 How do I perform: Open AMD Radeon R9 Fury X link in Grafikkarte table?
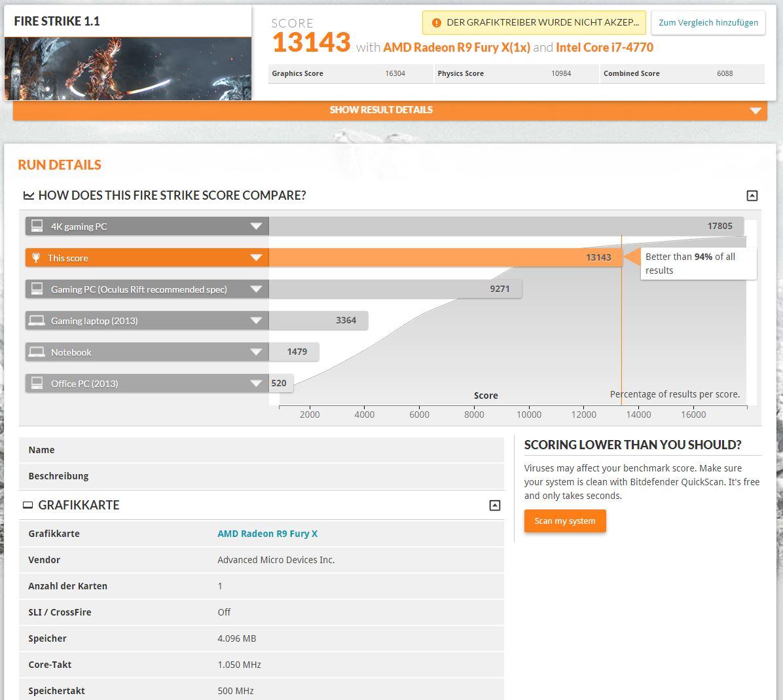[x=268, y=534]
